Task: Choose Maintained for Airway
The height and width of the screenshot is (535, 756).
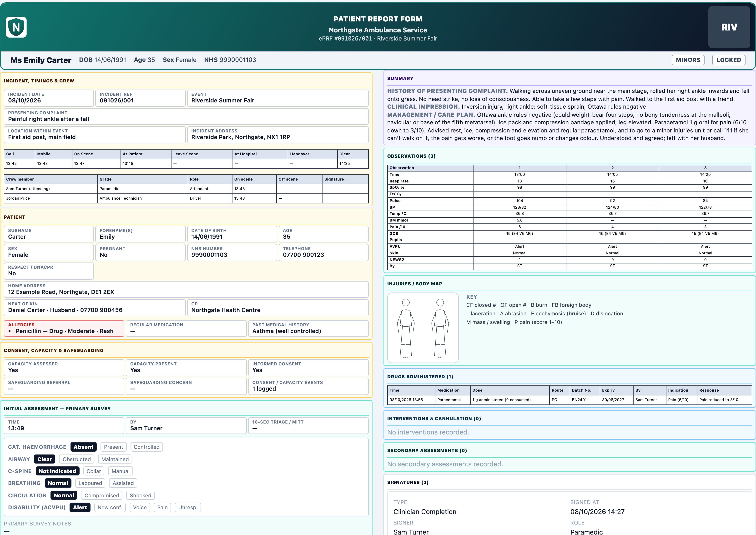Action: [115, 459]
